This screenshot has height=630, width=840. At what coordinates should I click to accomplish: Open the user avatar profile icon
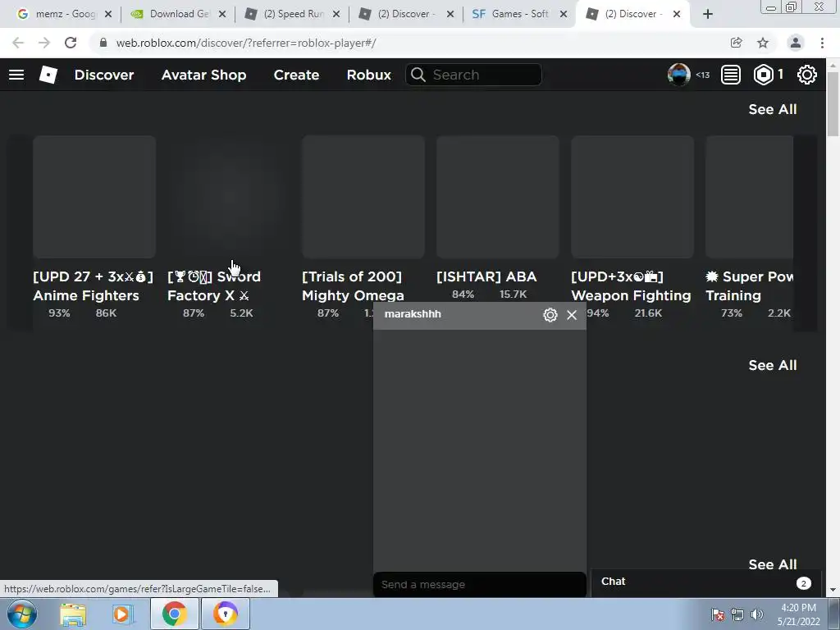(678, 75)
